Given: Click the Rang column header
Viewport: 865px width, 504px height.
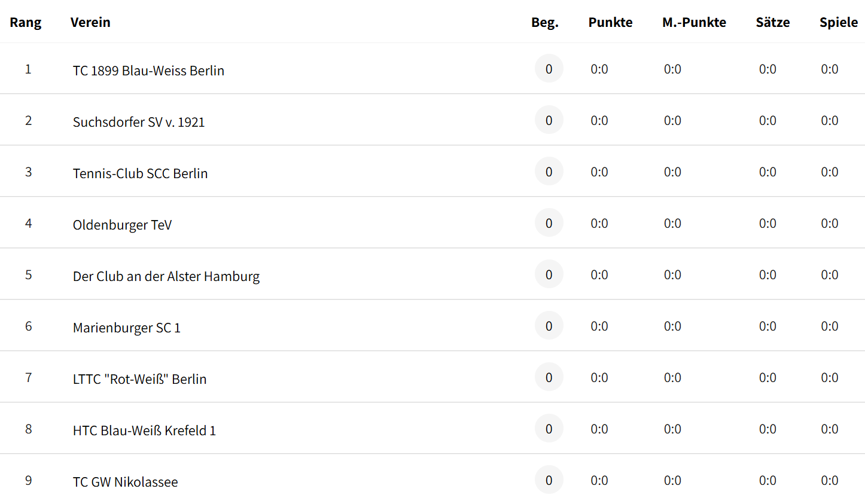Looking at the screenshot, I should tap(26, 22).
